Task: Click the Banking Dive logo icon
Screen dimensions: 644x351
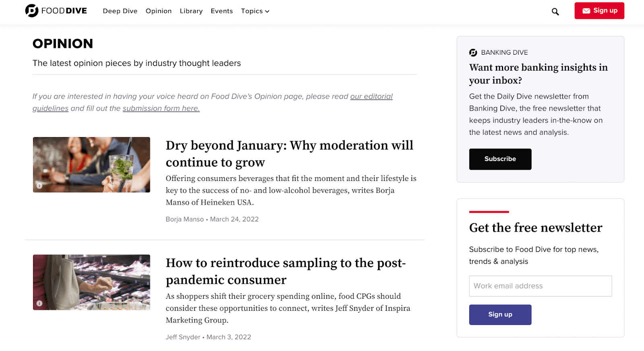Action: [473, 53]
